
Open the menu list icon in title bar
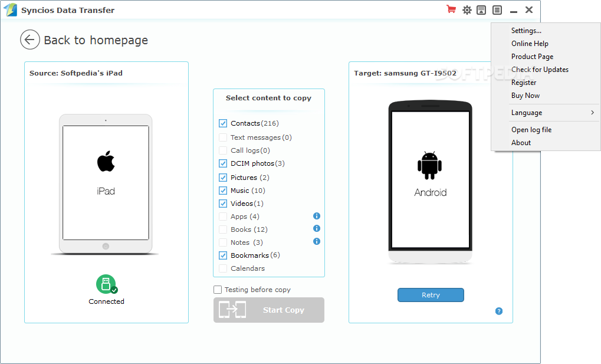tap(497, 10)
